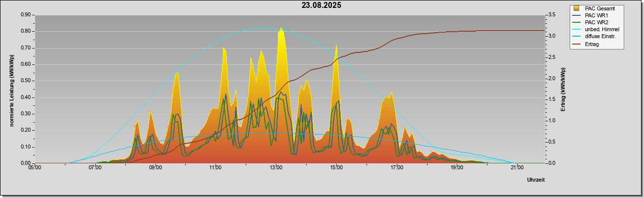This screenshot has width=644, height=198.
Task: Click the 2.0 right axis value
Action: [553, 78]
